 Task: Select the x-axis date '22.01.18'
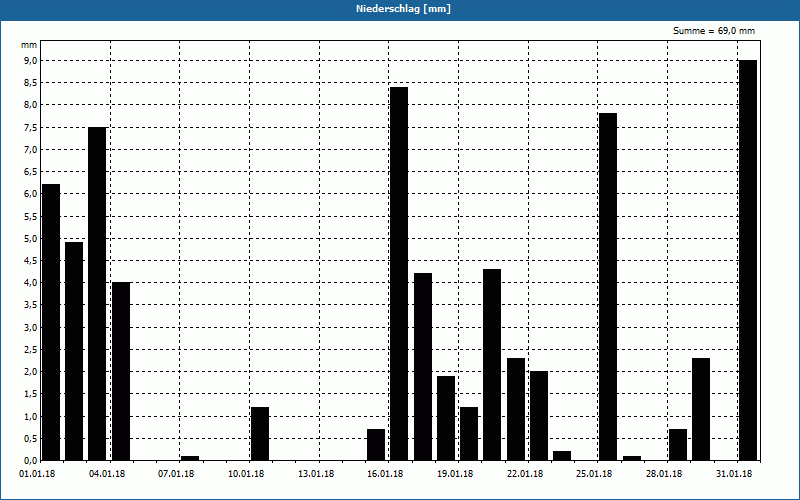(524, 474)
